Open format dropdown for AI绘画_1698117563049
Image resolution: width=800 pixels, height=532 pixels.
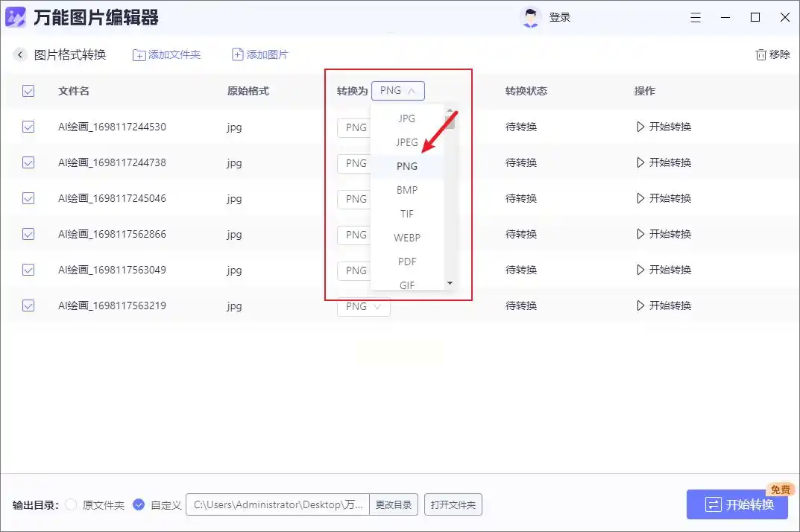click(354, 270)
